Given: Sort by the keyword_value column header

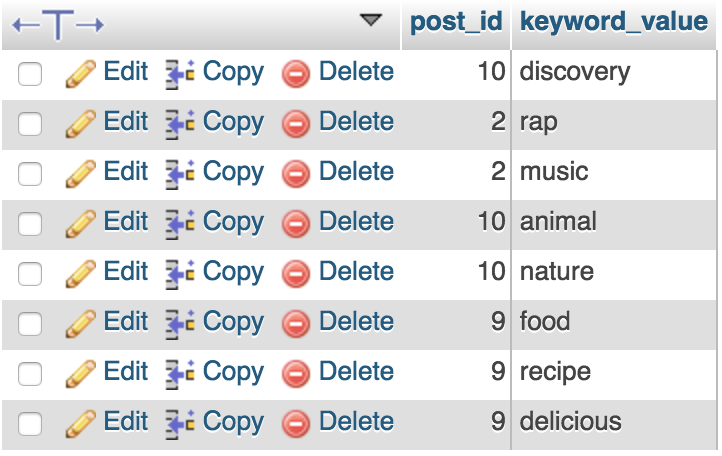Looking at the screenshot, I should [x=613, y=22].
